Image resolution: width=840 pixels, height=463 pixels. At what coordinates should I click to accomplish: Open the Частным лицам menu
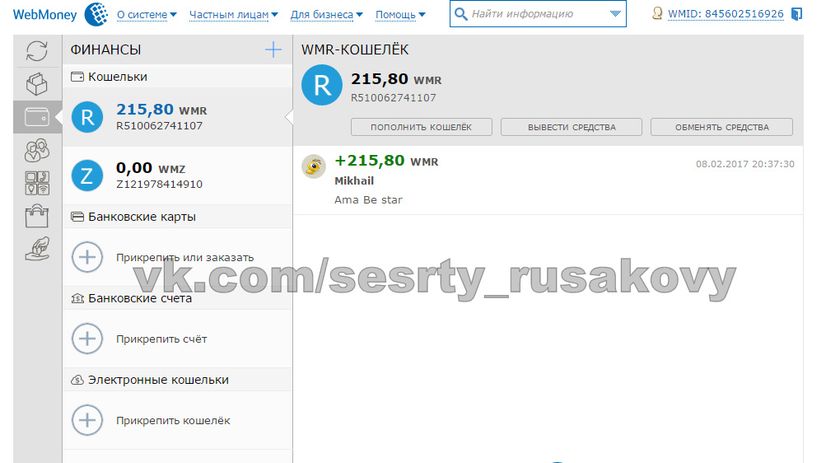tap(233, 14)
